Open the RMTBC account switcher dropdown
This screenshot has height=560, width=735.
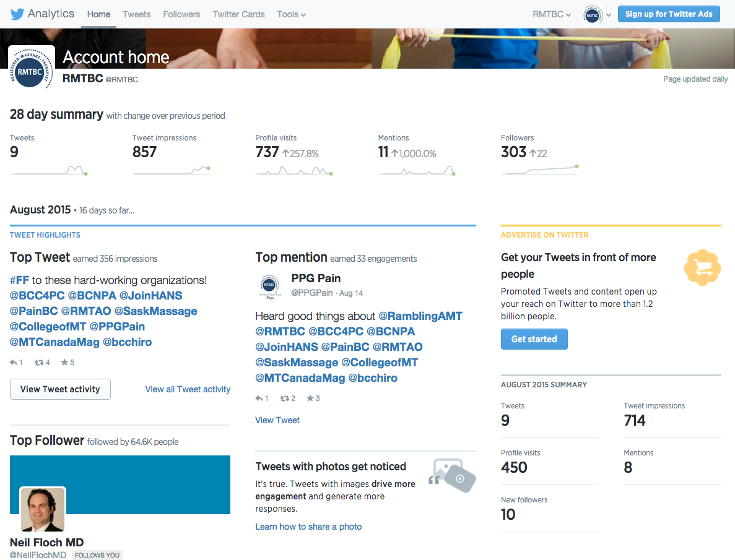[552, 14]
